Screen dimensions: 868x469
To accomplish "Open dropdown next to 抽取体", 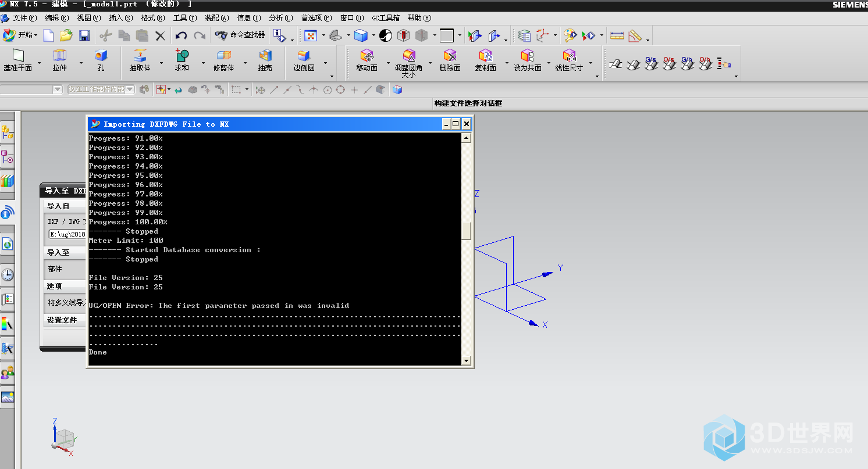I will (x=161, y=63).
